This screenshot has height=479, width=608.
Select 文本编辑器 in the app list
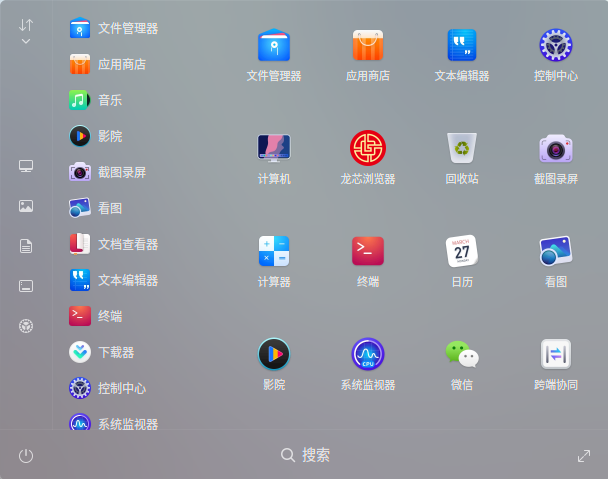(114, 280)
